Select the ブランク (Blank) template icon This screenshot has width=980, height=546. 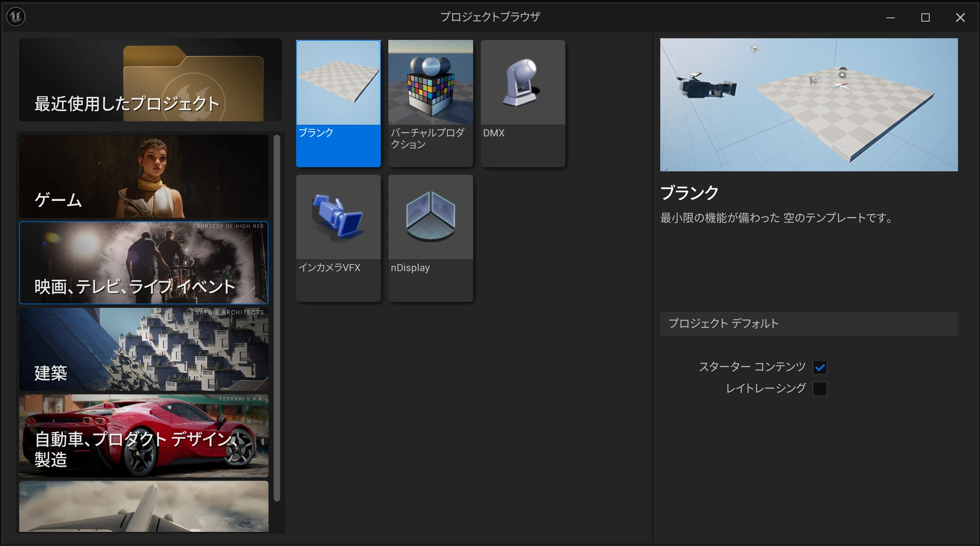[338, 83]
